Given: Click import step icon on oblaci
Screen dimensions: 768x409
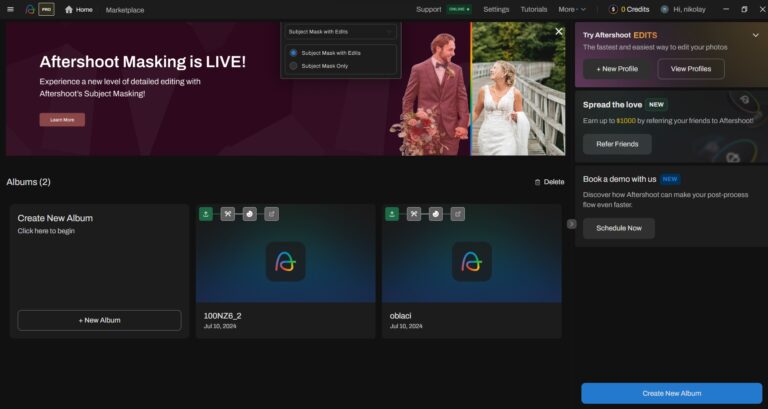Looking at the screenshot, I should 392,214.
